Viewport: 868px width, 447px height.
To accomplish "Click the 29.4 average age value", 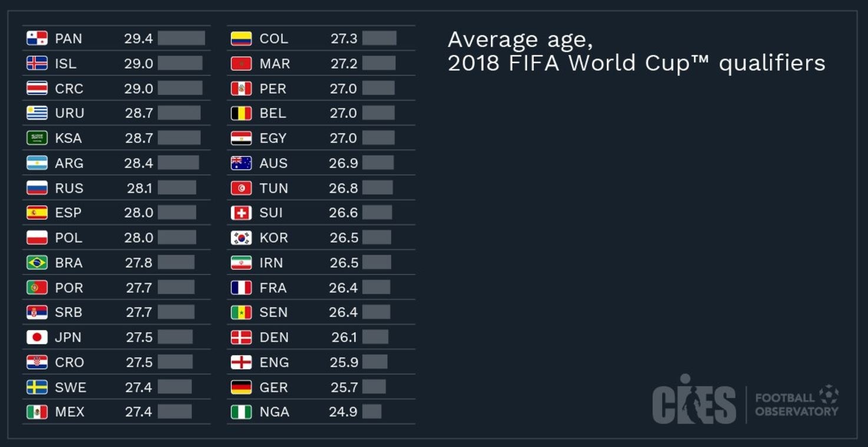I will (138, 39).
